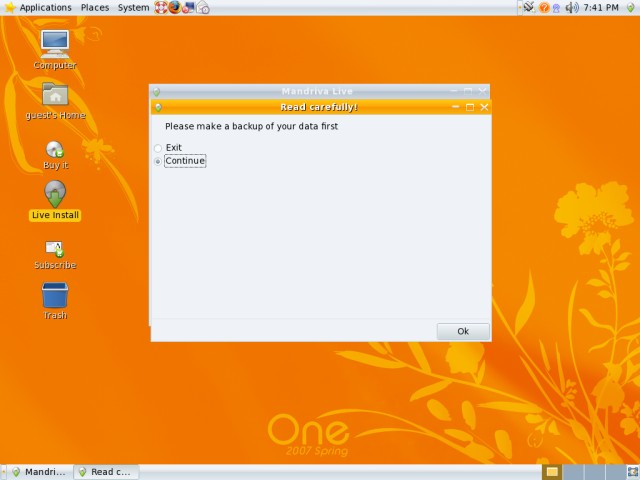The image size is (640, 480).
Task: Click the first highlighted workspace in switcher
Action: pos(552,472)
